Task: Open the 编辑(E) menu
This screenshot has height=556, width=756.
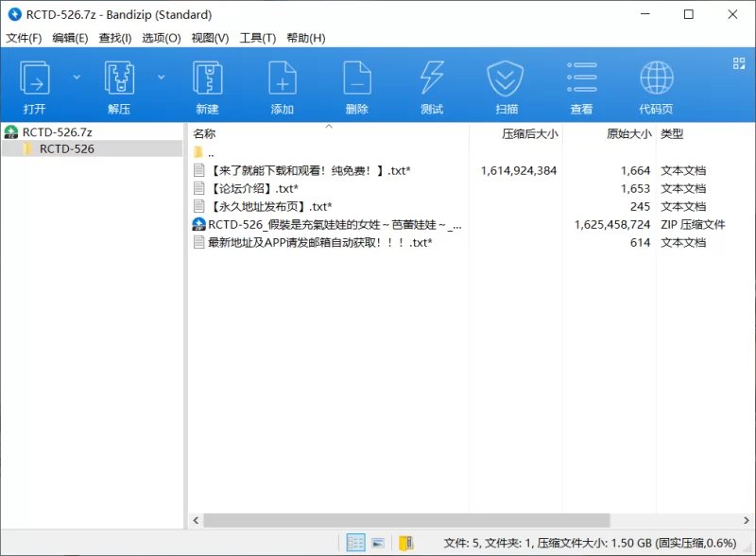Action: [70, 38]
